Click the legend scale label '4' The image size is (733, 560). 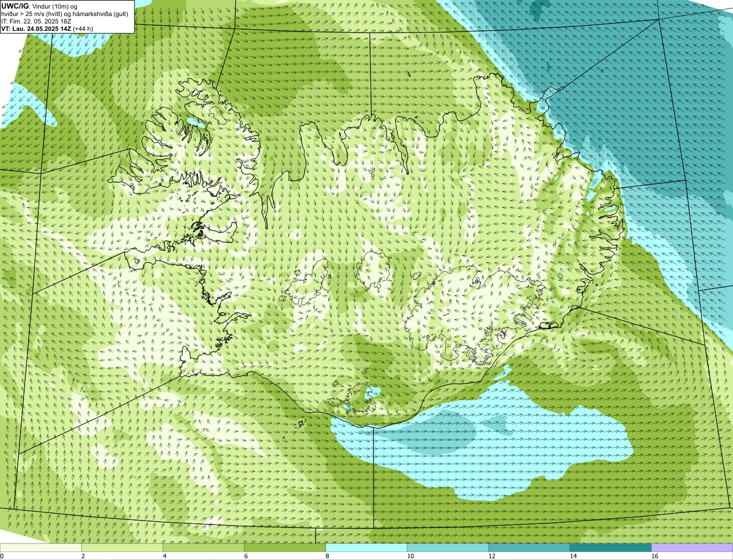(x=165, y=556)
